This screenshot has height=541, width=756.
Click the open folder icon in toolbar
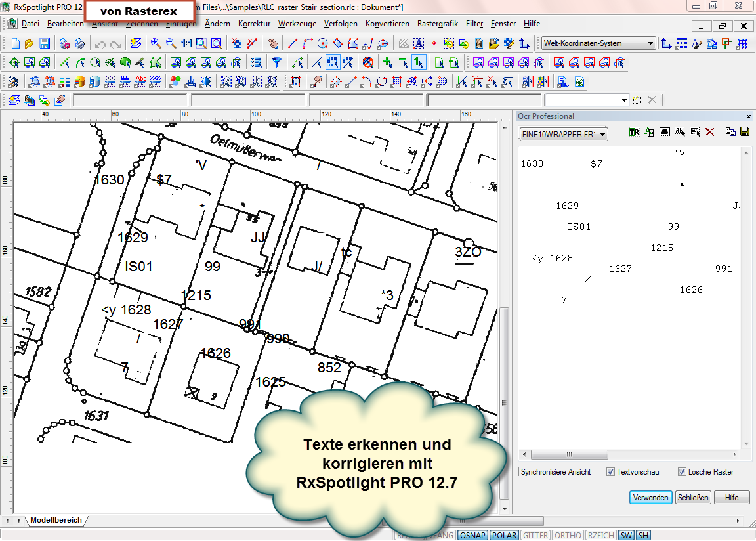pos(30,44)
